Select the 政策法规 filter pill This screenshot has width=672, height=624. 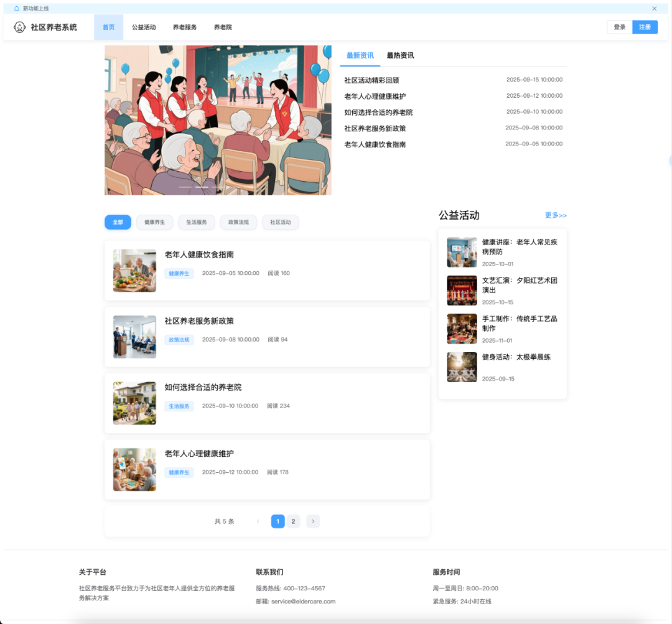238,222
